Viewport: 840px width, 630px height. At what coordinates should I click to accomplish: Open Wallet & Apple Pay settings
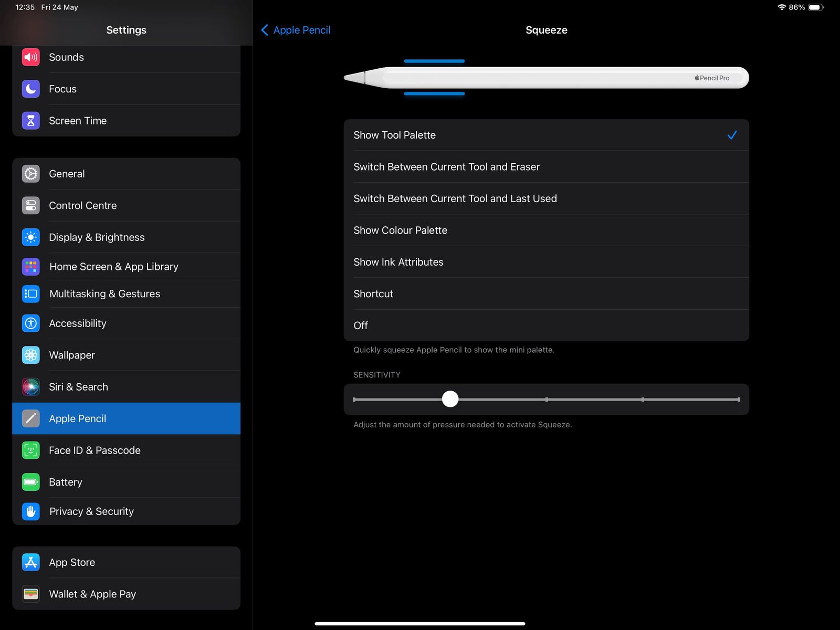(126, 594)
